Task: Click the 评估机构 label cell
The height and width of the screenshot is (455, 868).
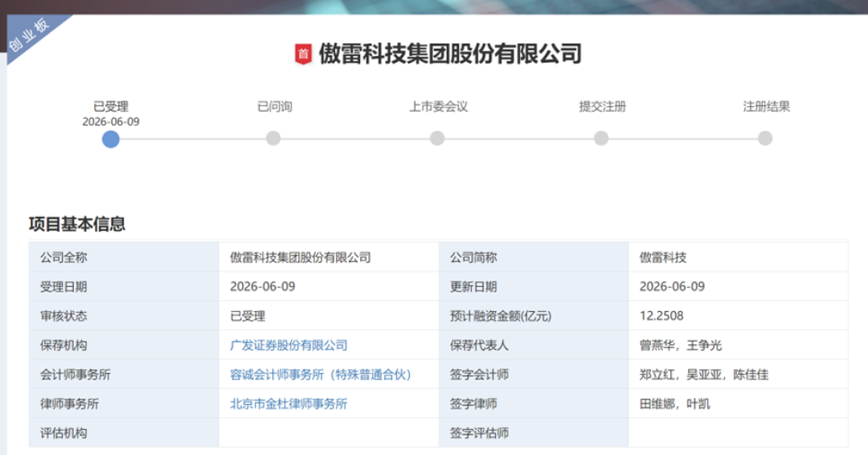Action: [124, 432]
